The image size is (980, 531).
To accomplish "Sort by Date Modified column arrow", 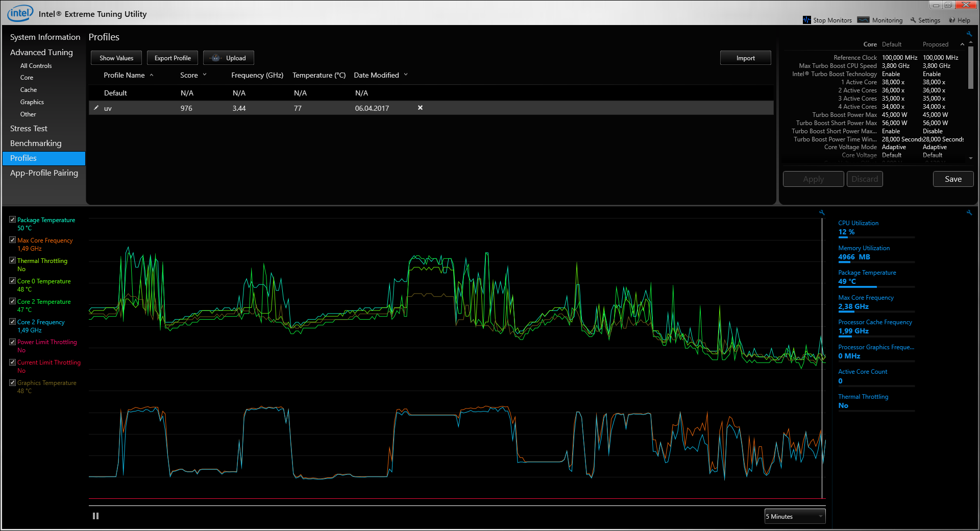I will (x=406, y=75).
